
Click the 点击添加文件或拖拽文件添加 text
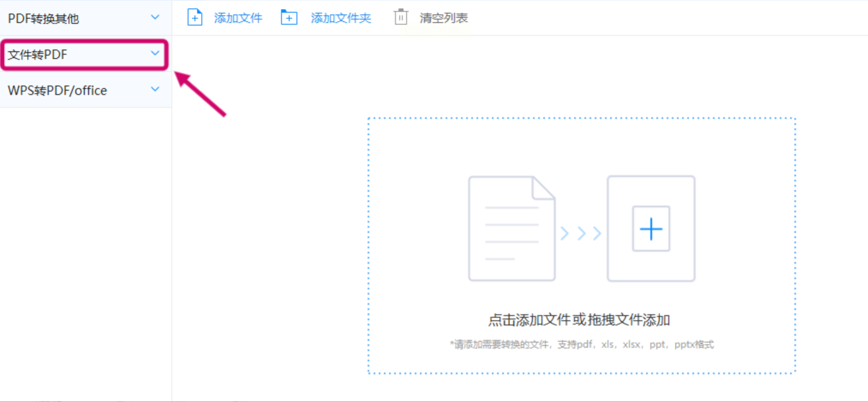click(579, 320)
